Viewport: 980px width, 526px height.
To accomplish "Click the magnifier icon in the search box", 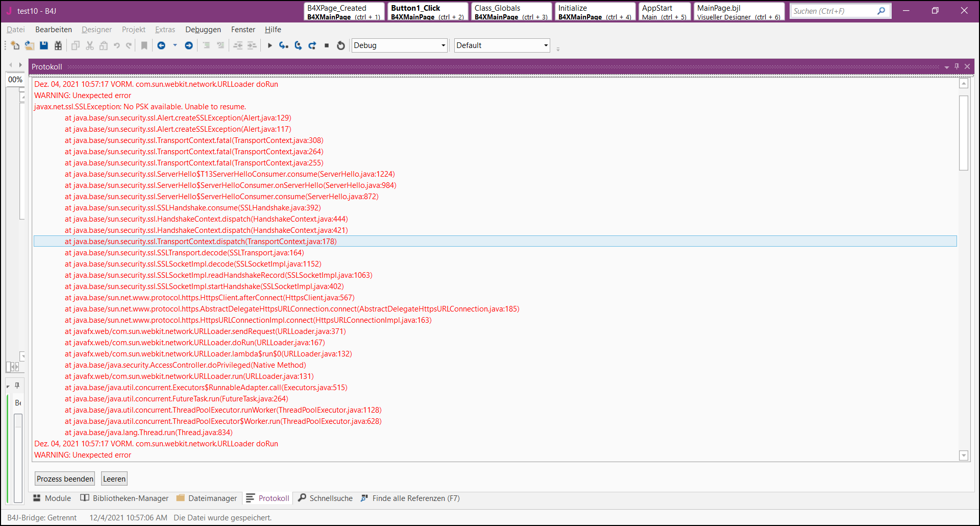I will point(881,11).
